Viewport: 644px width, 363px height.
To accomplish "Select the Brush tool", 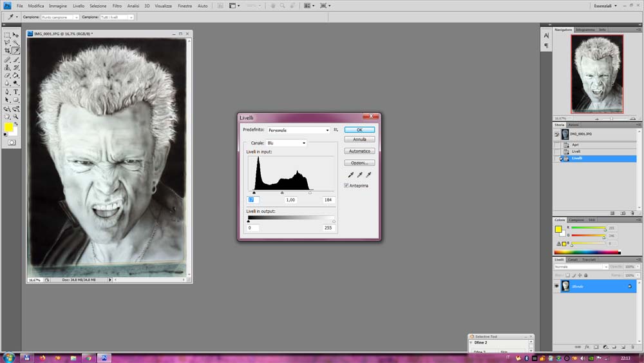I will click(15, 60).
